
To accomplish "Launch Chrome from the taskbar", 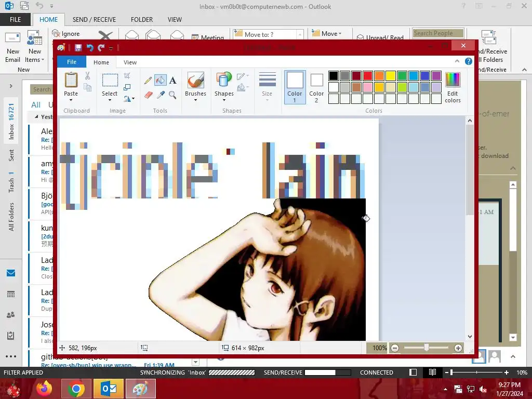I will click(x=76, y=389).
